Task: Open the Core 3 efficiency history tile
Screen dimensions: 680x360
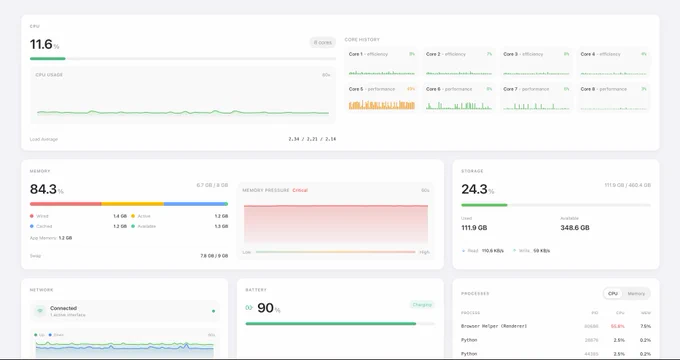Action: (x=536, y=63)
